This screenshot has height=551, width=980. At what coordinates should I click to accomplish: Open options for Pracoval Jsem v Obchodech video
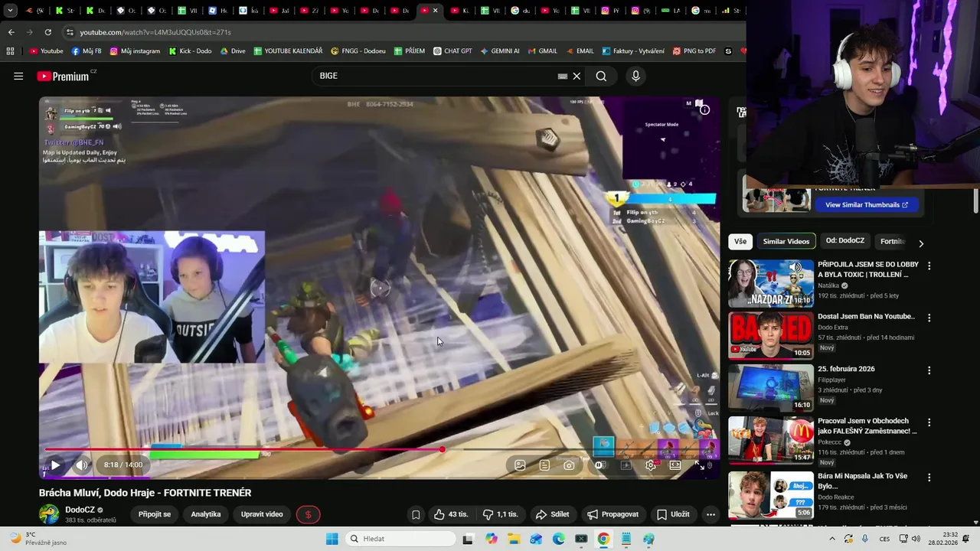tap(929, 422)
